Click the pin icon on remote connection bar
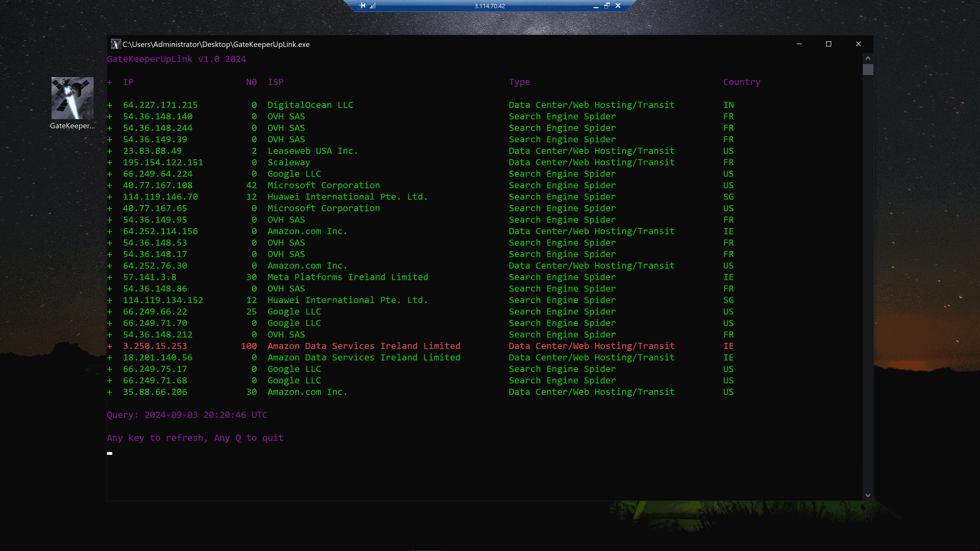This screenshot has height=551, width=980. (x=363, y=6)
